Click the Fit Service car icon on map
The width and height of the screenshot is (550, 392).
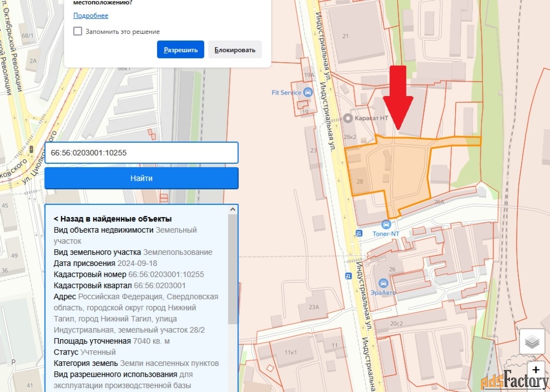click(x=307, y=92)
